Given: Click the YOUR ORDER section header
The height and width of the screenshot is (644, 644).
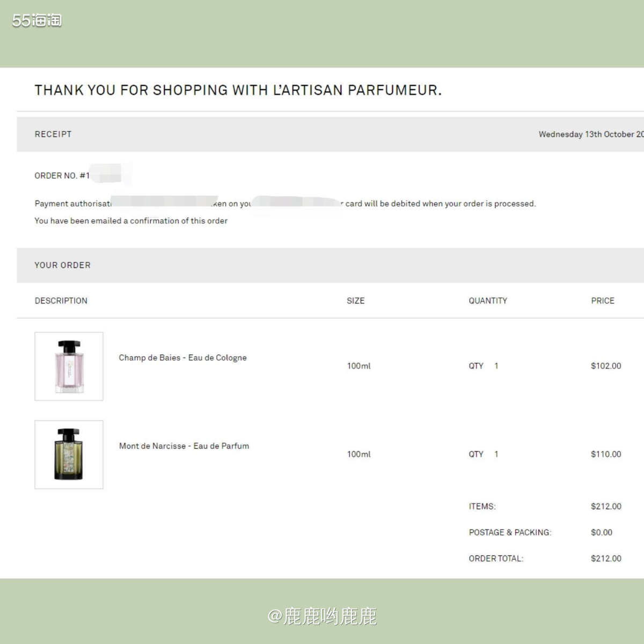Looking at the screenshot, I should coord(63,265).
